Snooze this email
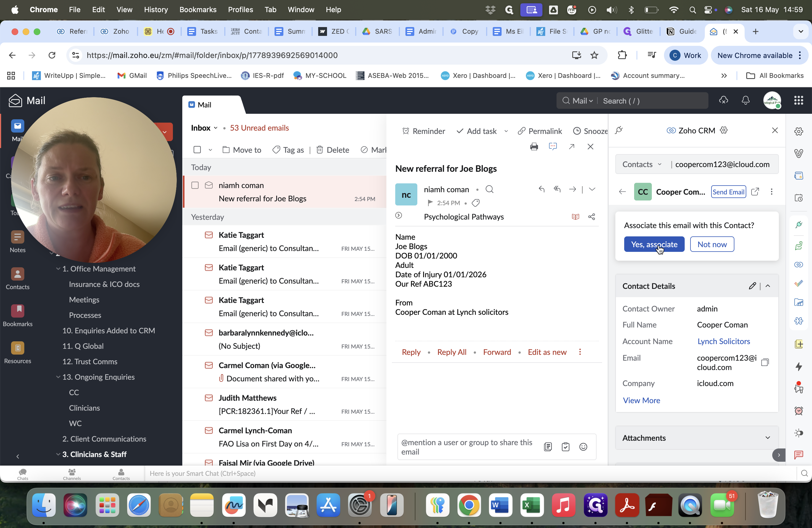Image resolution: width=812 pixels, height=528 pixels. (x=590, y=131)
